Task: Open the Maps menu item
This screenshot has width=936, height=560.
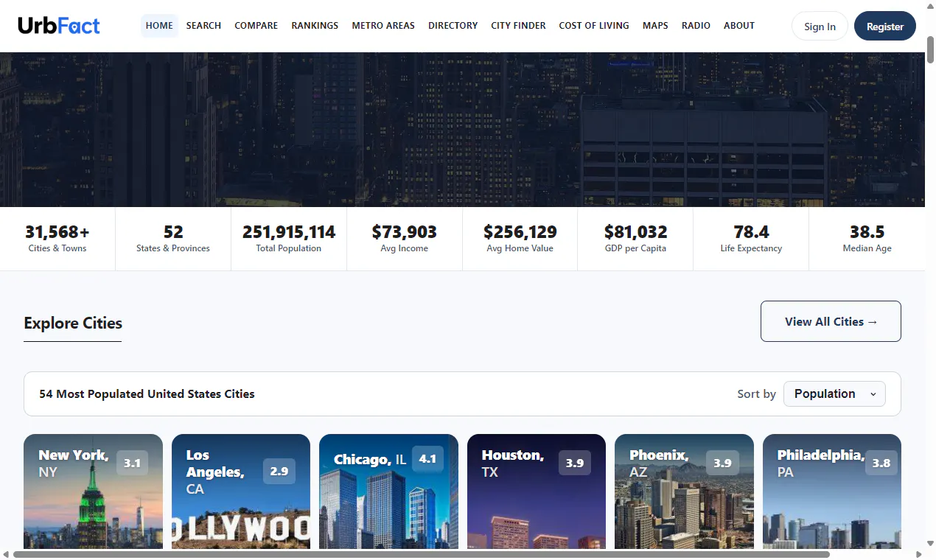Action: pos(655,25)
